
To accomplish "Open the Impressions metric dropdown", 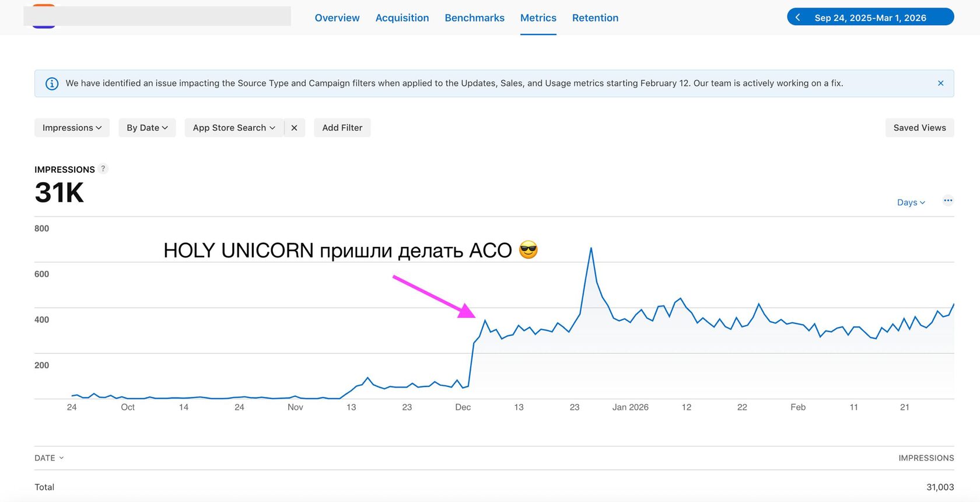I will [72, 128].
